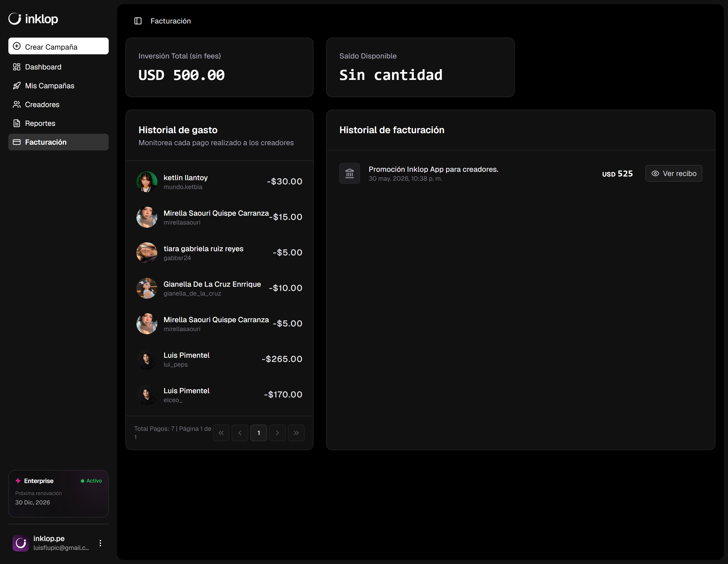
Task: Open the Creadores section
Action: click(x=58, y=105)
